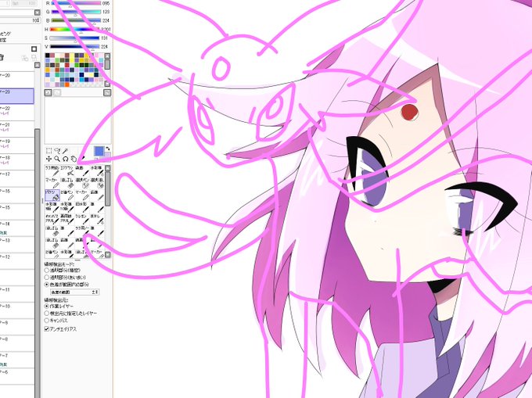Select the move tool
Viewport: 532px width, 398px height.
[49, 159]
